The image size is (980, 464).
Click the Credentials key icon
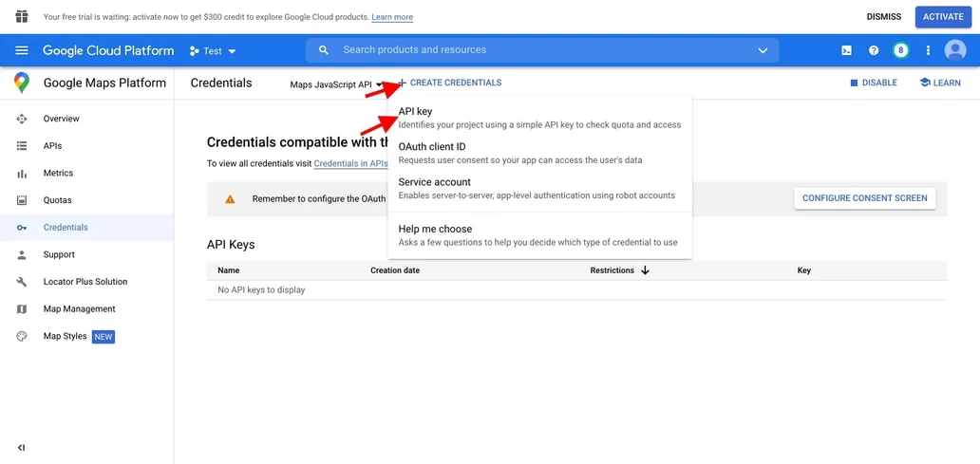tap(22, 228)
